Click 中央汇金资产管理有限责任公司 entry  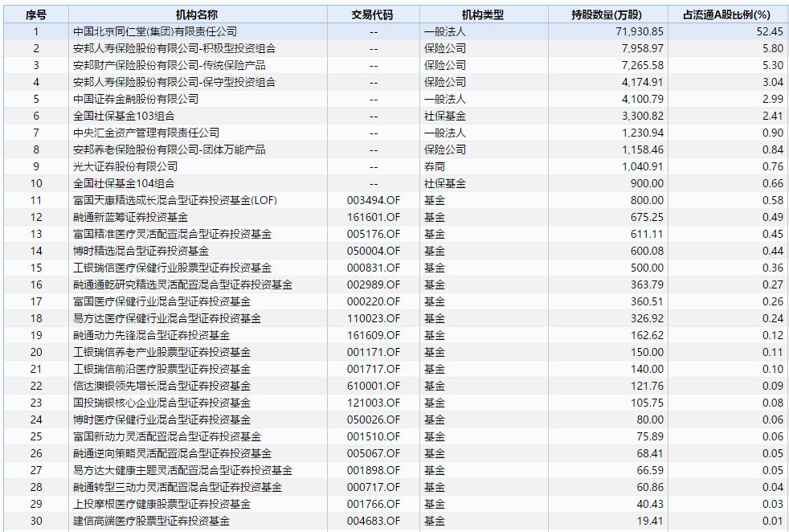click(146, 133)
